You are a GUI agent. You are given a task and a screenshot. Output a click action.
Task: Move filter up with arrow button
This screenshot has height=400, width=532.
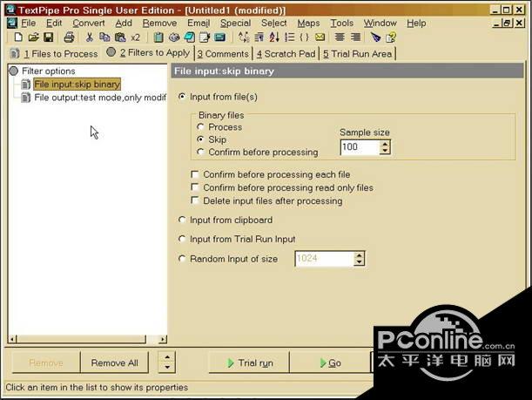tap(167, 357)
